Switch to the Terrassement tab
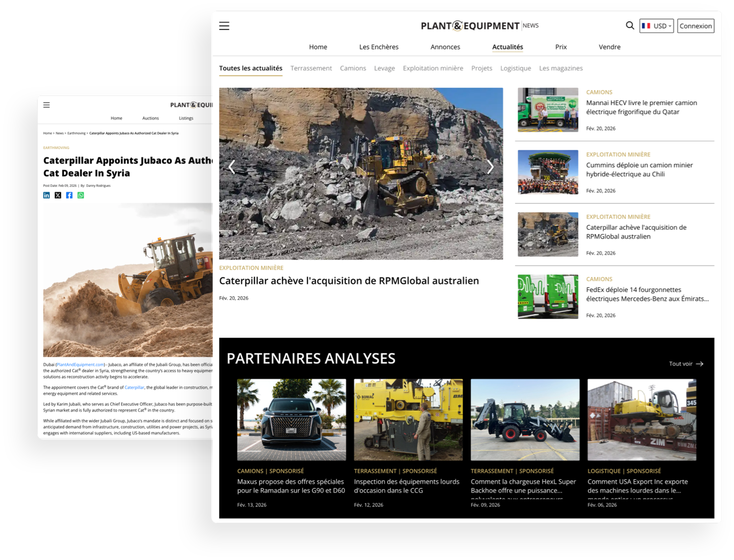 (x=311, y=68)
